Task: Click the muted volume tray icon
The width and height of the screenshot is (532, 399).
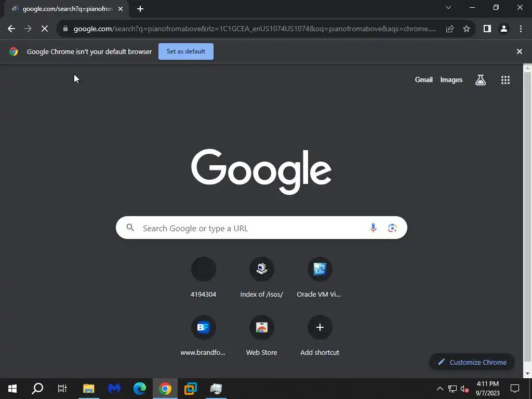Action: (465, 389)
